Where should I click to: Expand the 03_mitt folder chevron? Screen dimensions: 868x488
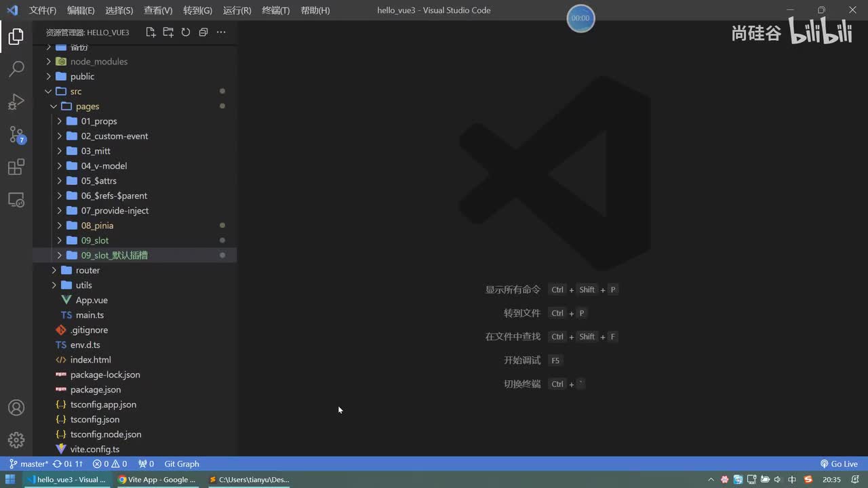tap(59, 151)
